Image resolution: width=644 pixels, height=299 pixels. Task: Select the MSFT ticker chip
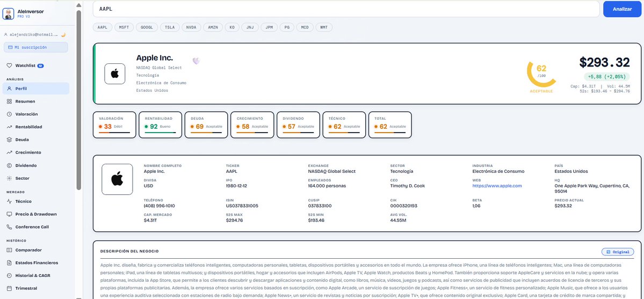coord(124,27)
